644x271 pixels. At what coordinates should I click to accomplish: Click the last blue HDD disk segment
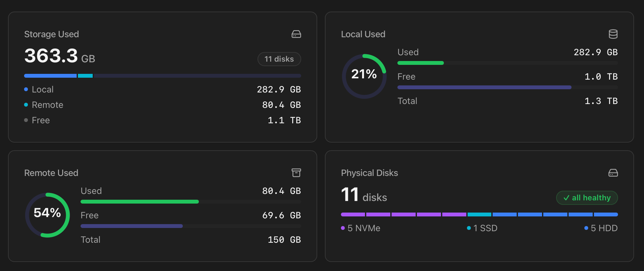pos(606,214)
